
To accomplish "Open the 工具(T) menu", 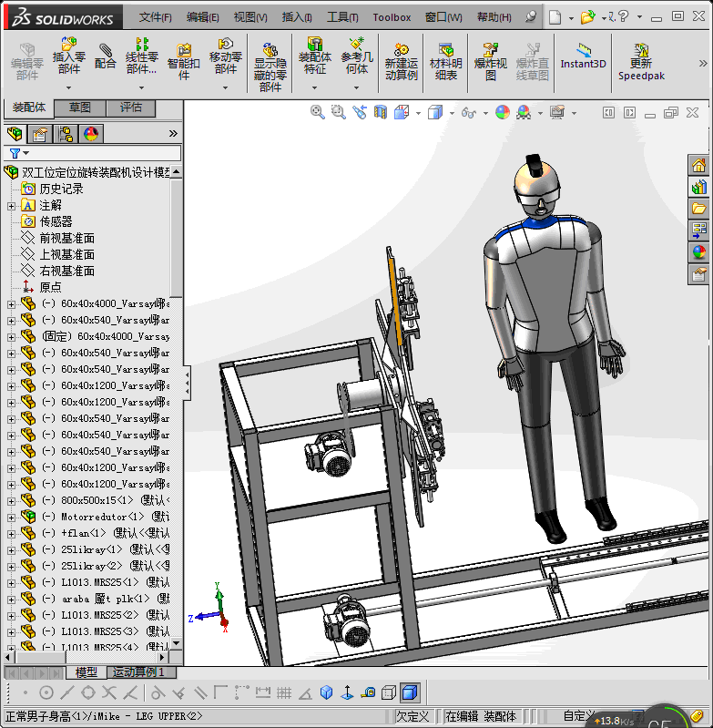I will point(342,17).
